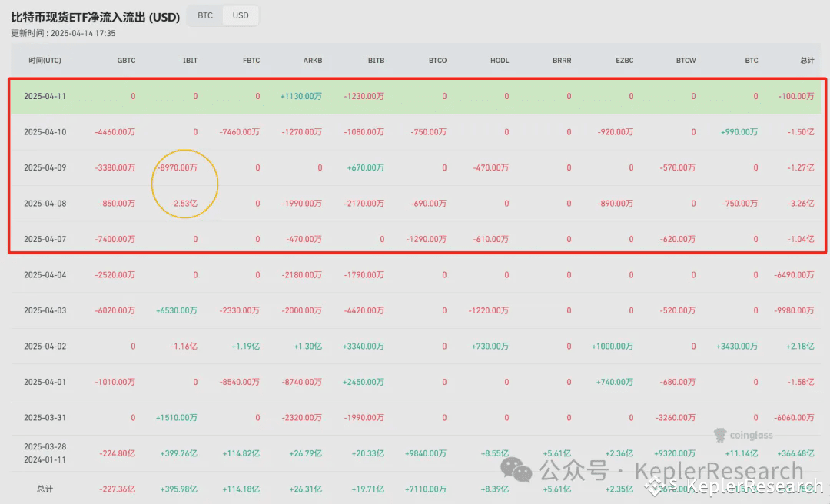Select the USD unit toggle
Image resolution: width=830 pixels, height=504 pixels.
click(241, 16)
